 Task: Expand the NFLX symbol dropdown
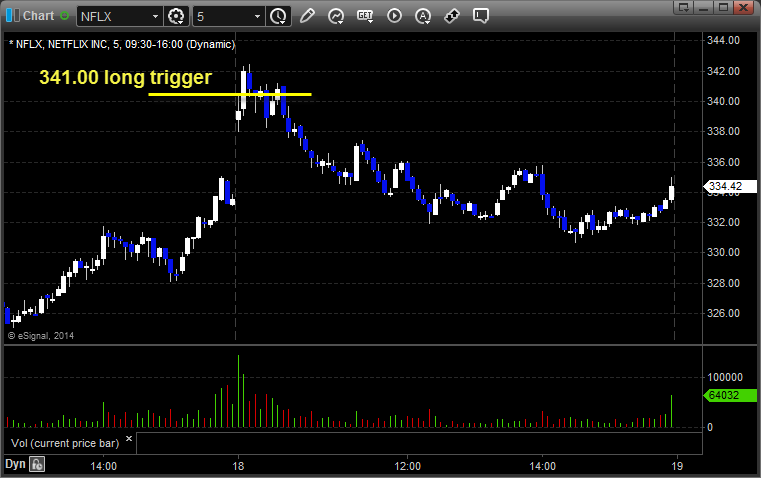click(155, 16)
